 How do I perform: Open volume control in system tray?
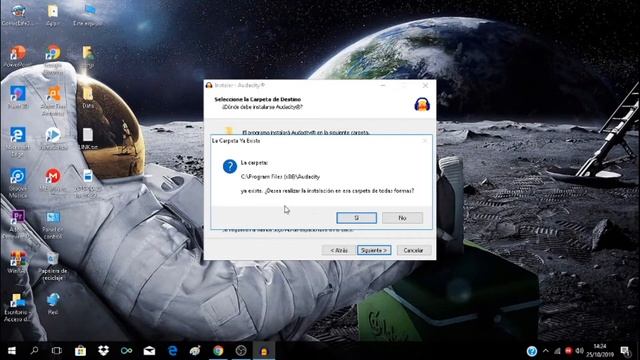579,351
